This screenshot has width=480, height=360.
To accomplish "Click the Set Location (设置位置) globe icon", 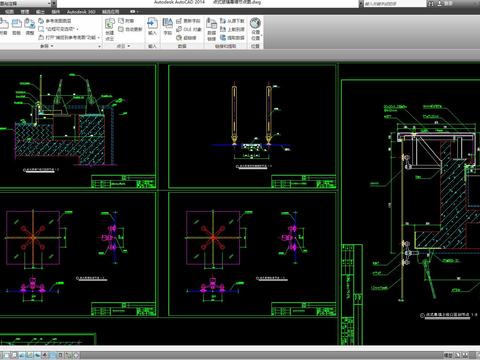I will point(255,29).
